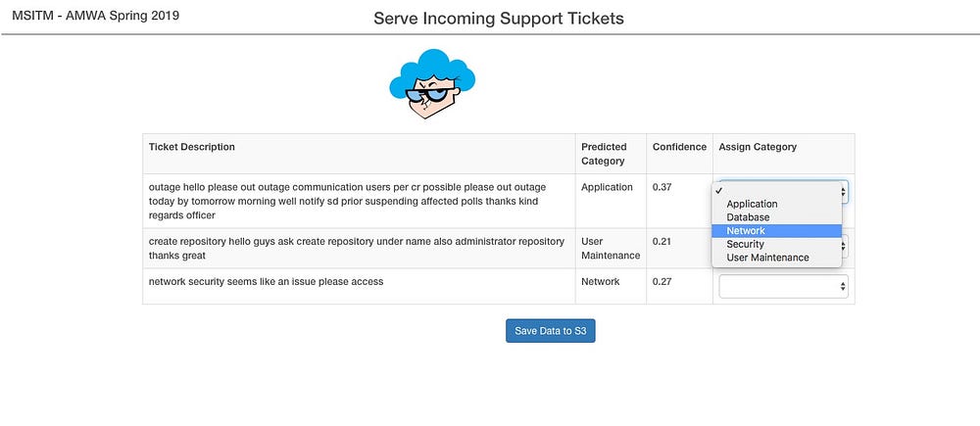Click the blue cloud-haired cartoon logo
This screenshot has height=426, width=980.
click(x=432, y=83)
